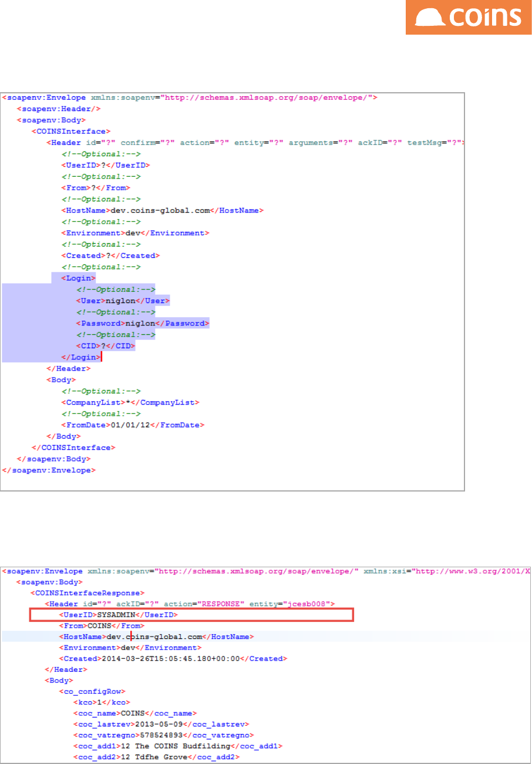Viewport: 532px width, 764px height.
Task: Select the UserID element with value ?
Action: [x=106, y=165]
